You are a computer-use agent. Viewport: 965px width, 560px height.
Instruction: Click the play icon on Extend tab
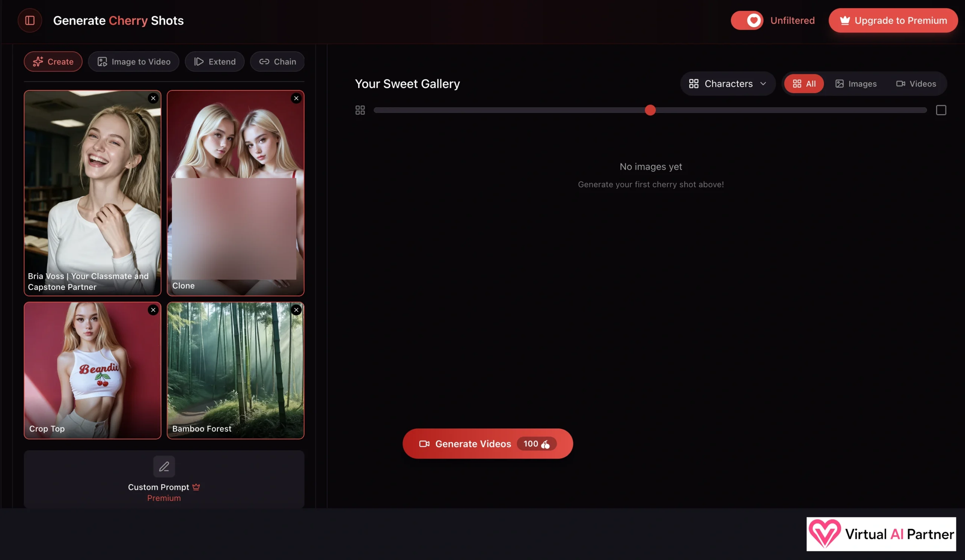coord(199,62)
